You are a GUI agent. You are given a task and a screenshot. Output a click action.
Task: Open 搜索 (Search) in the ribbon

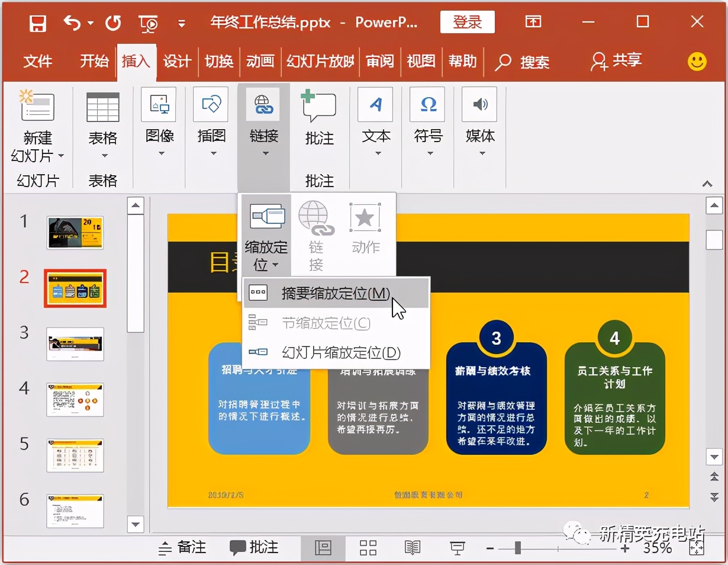tap(523, 61)
